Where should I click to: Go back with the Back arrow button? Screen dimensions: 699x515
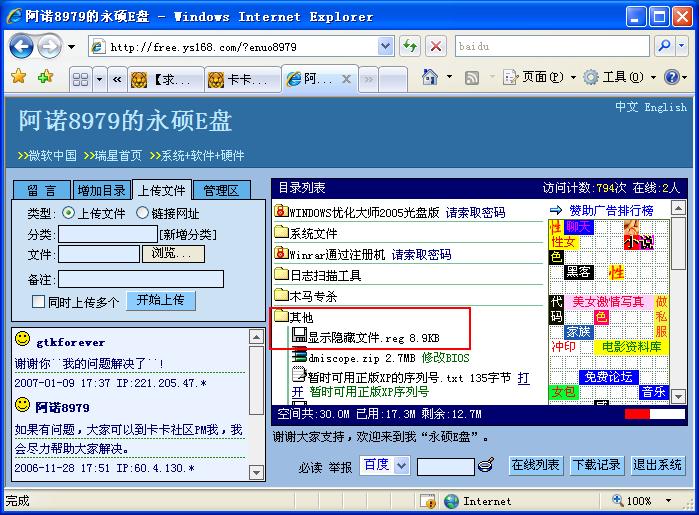(x=21, y=46)
